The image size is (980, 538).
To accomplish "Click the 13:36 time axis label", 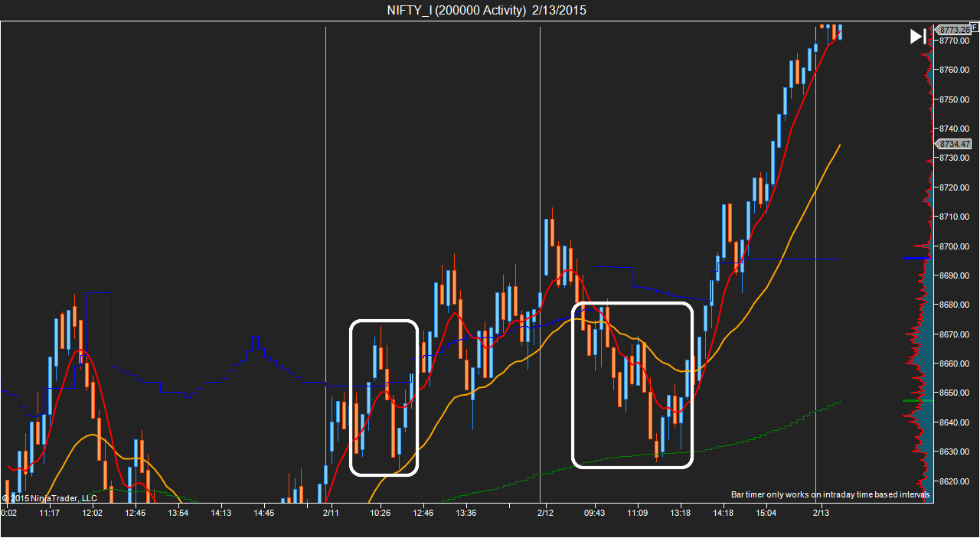I will click(x=465, y=513).
